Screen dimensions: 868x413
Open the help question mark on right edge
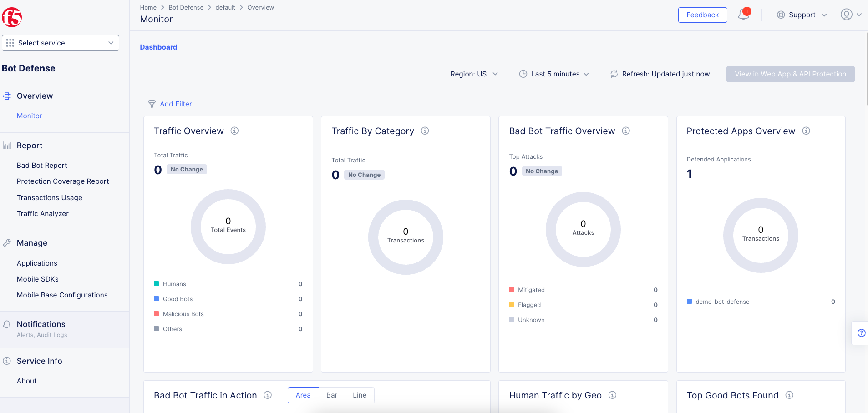(861, 332)
